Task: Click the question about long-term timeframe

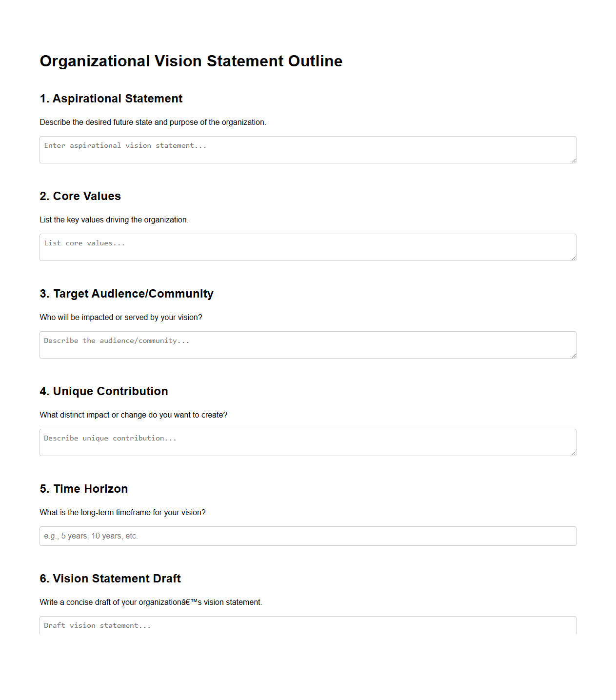Action: pyautogui.click(x=122, y=512)
